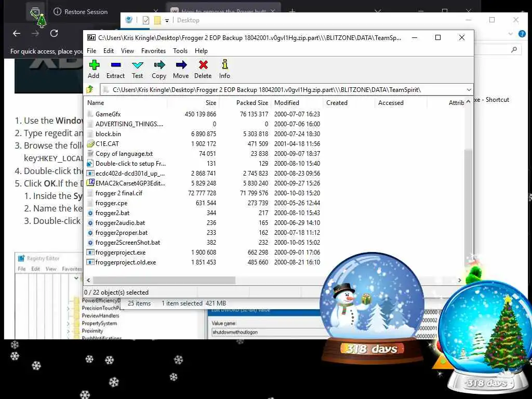
Task: Select the frogger 2 final.cif file
Action: click(119, 193)
